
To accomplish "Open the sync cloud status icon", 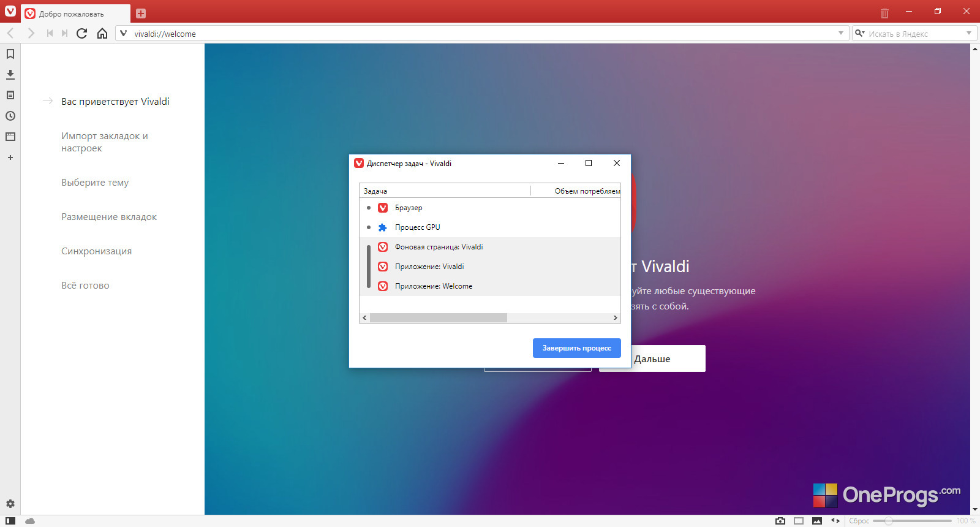I will pos(30,521).
